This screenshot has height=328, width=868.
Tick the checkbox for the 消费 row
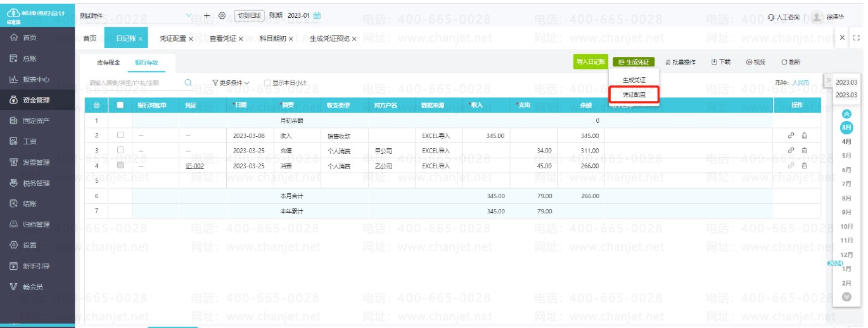(x=120, y=165)
